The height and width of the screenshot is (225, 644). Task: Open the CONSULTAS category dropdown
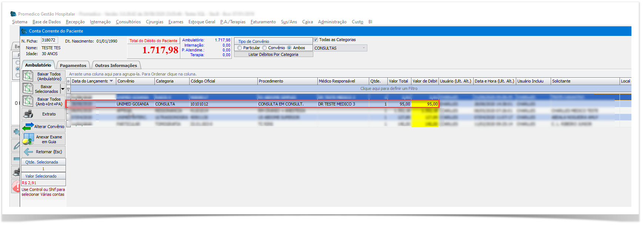point(364,48)
